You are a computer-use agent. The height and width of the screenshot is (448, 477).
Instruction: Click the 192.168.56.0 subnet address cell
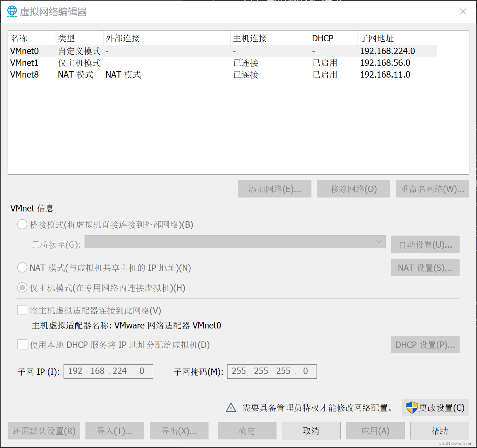pos(385,63)
